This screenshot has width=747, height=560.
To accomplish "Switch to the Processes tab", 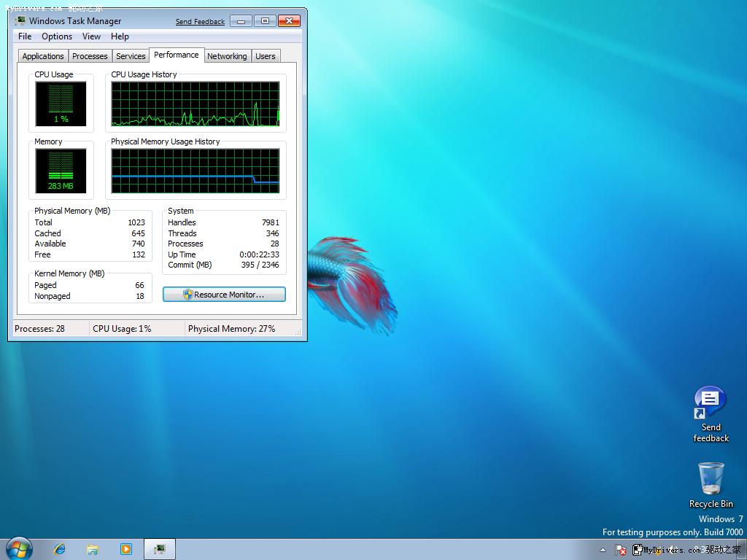I will (x=90, y=56).
